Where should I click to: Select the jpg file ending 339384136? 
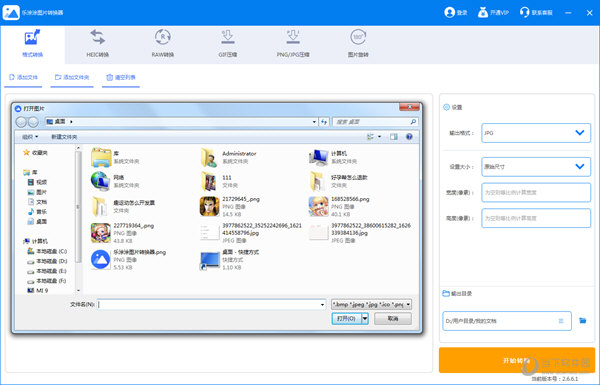[x=360, y=233]
